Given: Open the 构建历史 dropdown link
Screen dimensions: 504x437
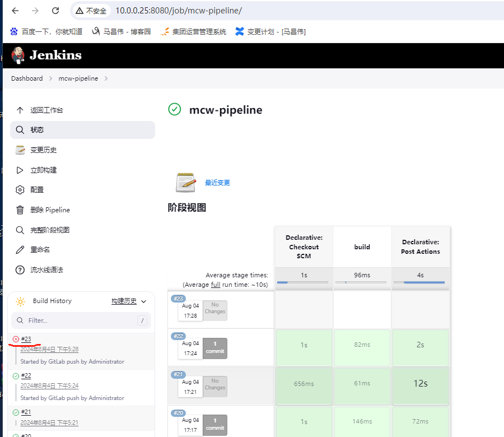Looking at the screenshot, I should pos(124,301).
